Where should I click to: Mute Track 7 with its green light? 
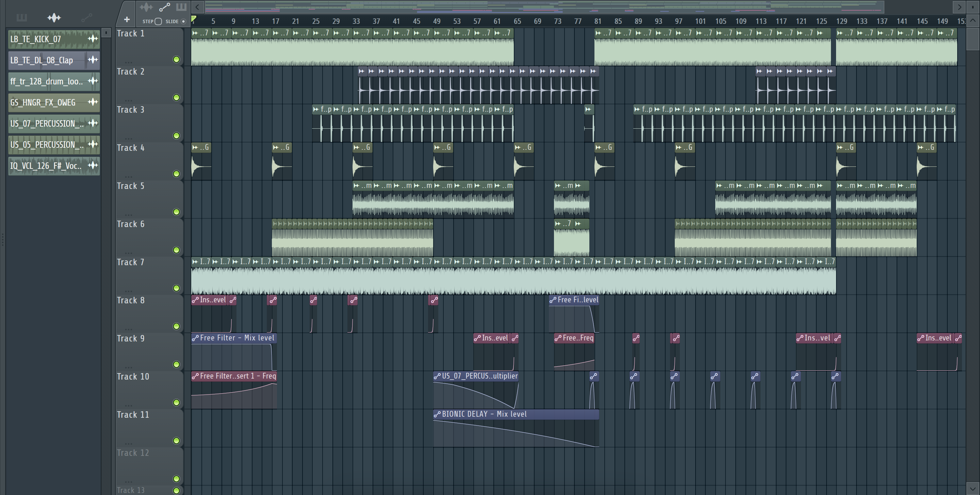point(176,288)
